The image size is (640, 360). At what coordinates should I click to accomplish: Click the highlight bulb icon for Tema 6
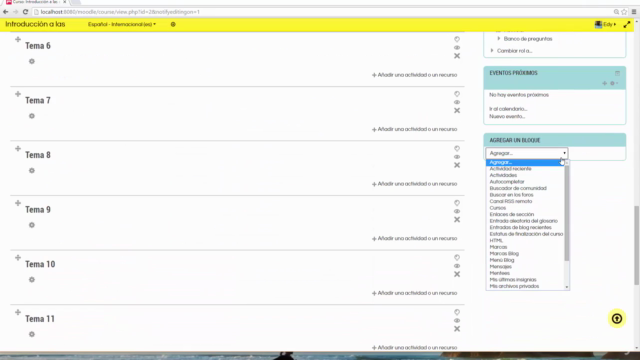457,39
